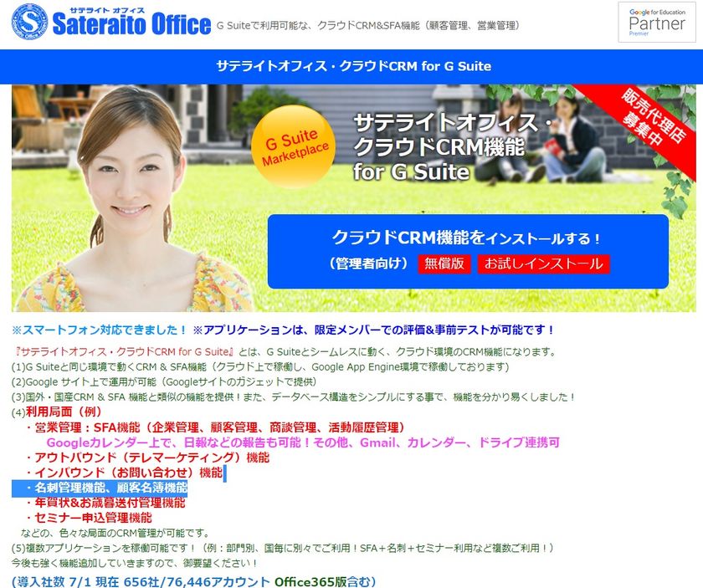Image resolution: width=703 pixels, height=588 pixels.
Task: Click the (4)利用局面（例） heading
Action: (57, 412)
